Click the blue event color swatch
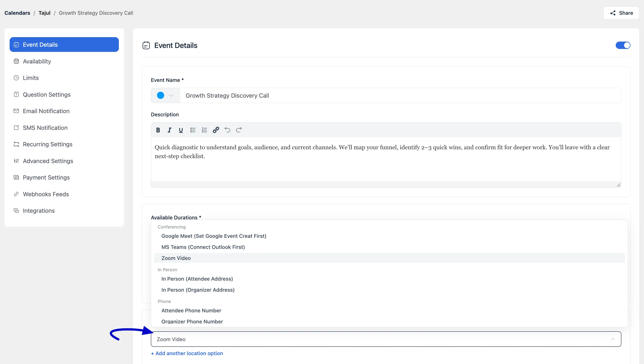Viewport: 644px width, 364px height. tap(160, 95)
